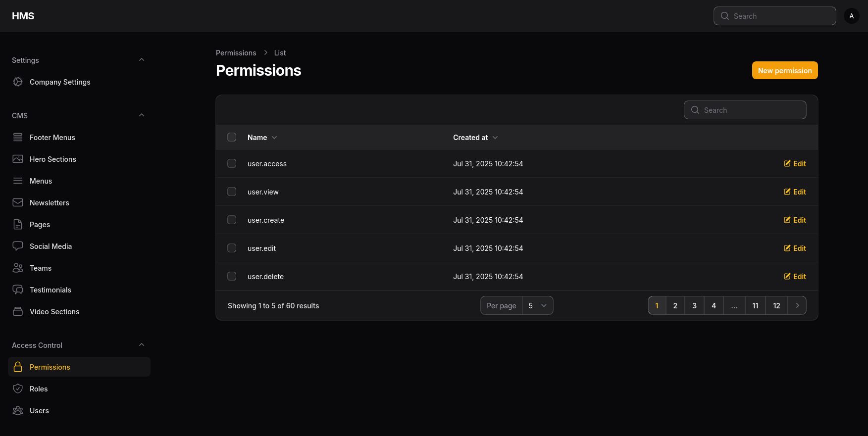This screenshot has height=436, width=868.
Task: Click the Teams people icon
Action: (x=18, y=268)
